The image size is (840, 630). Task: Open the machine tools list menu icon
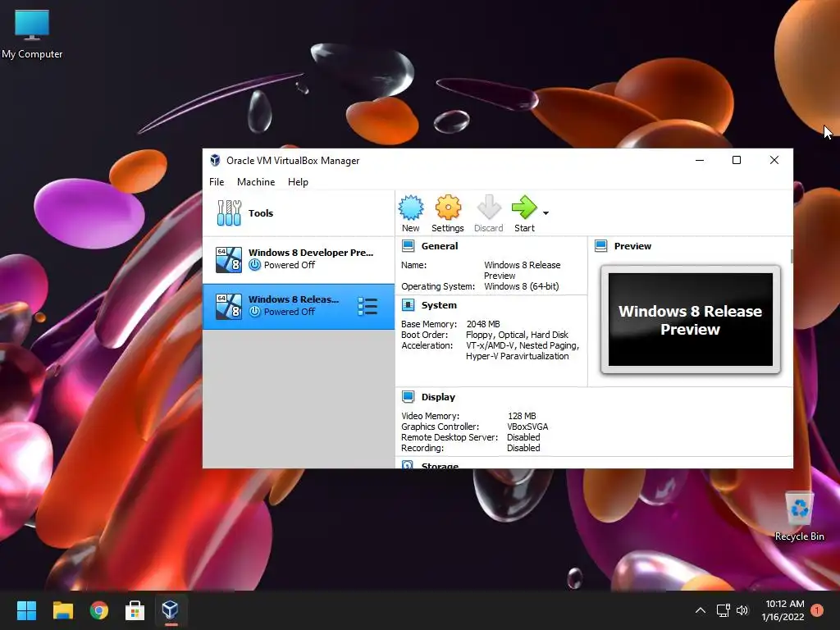point(367,307)
